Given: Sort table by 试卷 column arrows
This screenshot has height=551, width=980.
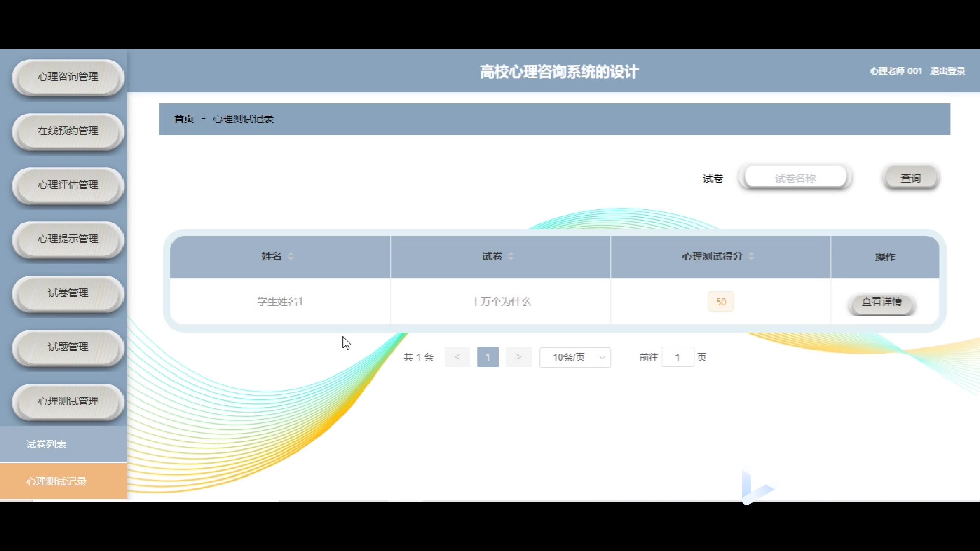Looking at the screenshot, I should point(511,256).
